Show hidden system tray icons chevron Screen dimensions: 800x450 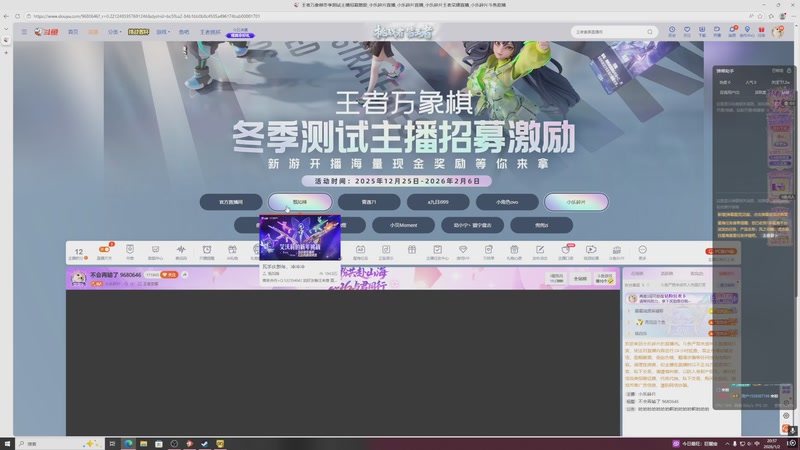727,444
